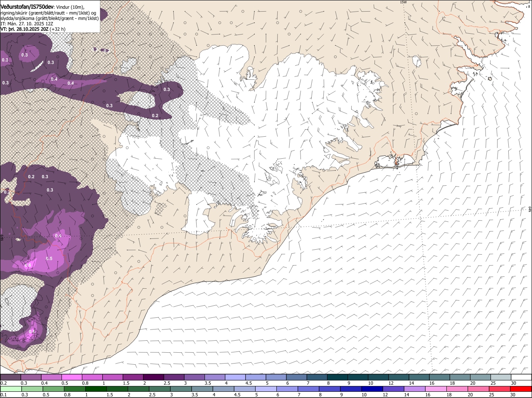The image size is (532, 398).
Task: Click the bright pink 0.5–0.8 snow legend swatch
Action: [x=71, y=377]
